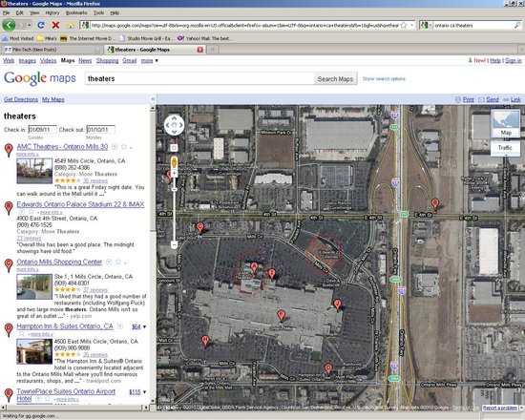Open the File menu
This screenshot has height=420, width=525.
tap(6, 12)
